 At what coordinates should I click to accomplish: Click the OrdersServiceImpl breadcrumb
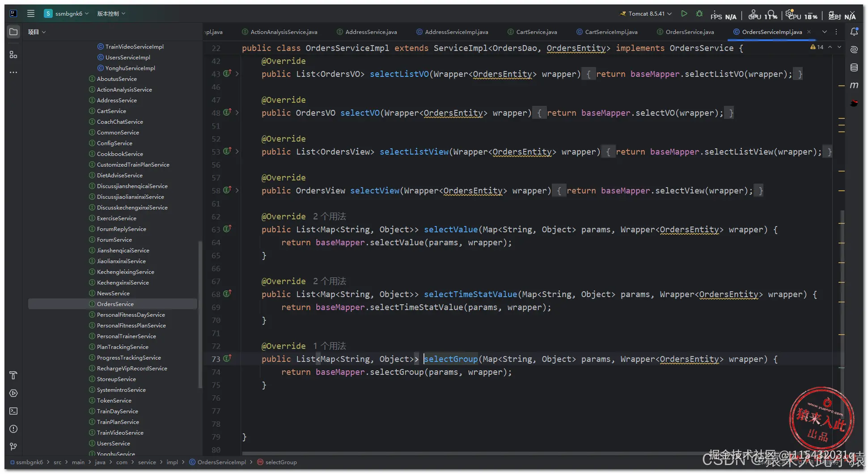[x=218, y=462]
